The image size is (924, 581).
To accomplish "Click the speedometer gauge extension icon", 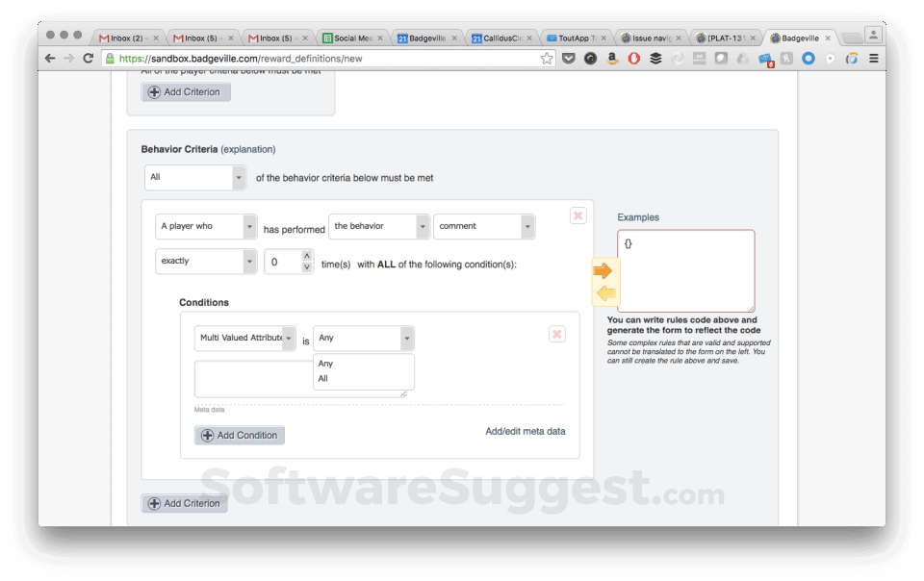I will (x=590, y=59).
